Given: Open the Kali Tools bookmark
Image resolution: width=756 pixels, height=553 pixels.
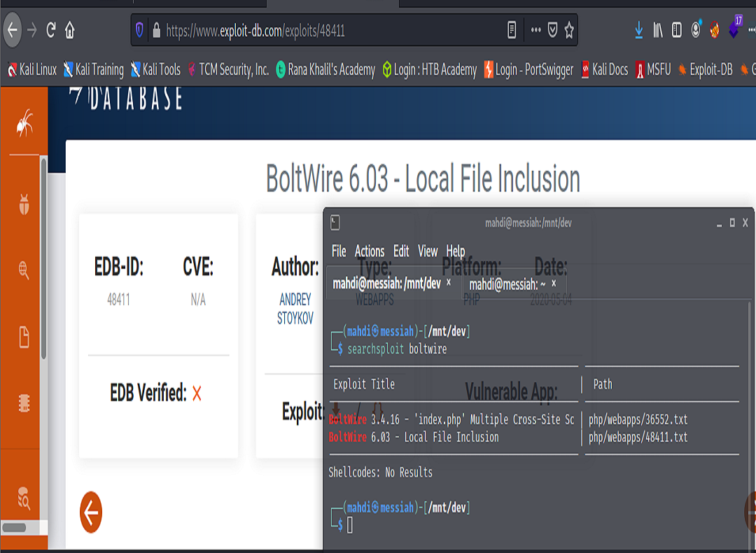Looking at the screenshot, I should pos(155,70).
